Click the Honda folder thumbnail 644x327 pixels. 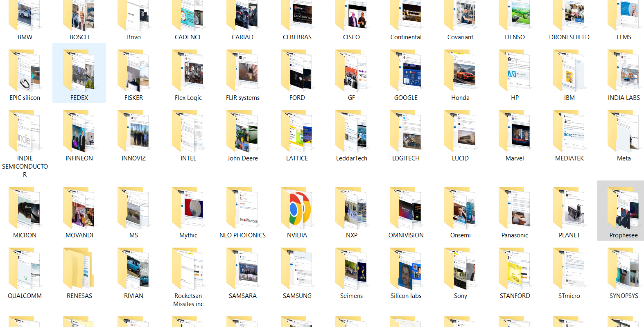coord(460,71)
